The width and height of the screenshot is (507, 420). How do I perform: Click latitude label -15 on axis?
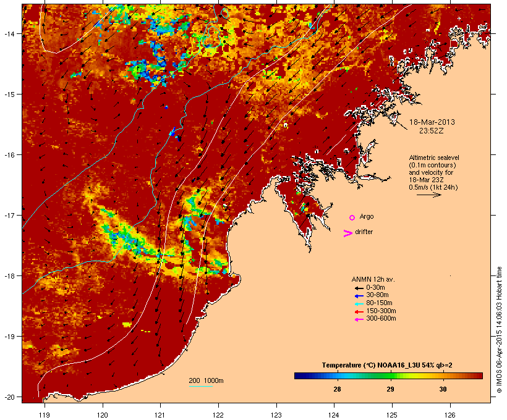coord(9,94)
